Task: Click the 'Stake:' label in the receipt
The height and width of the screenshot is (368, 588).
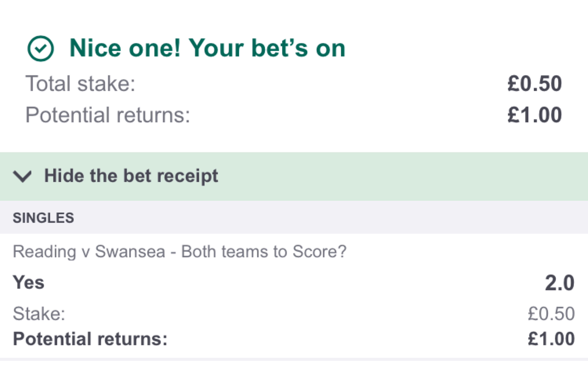Action: click(x=39, y=313)
